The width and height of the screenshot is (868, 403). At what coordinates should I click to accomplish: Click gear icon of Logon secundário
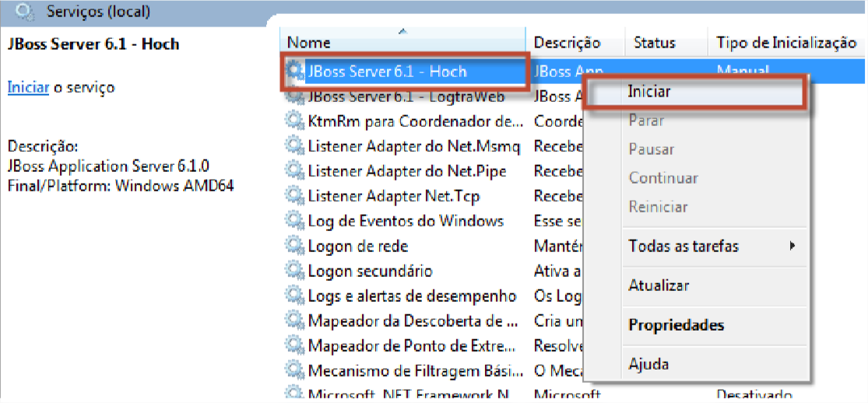point(294,272)
